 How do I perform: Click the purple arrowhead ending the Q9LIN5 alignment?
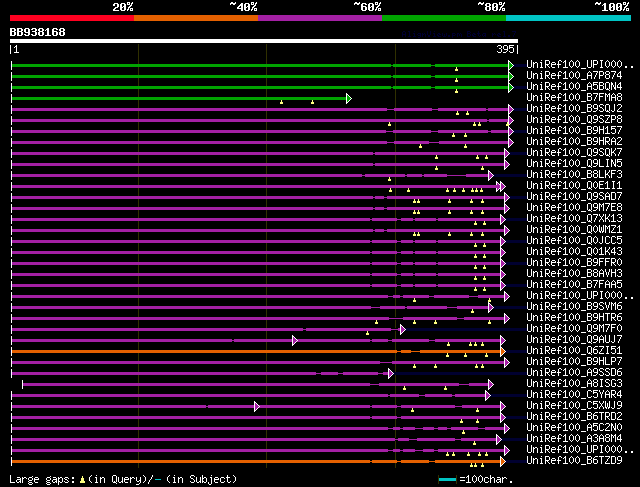click(x=507, y=165)
